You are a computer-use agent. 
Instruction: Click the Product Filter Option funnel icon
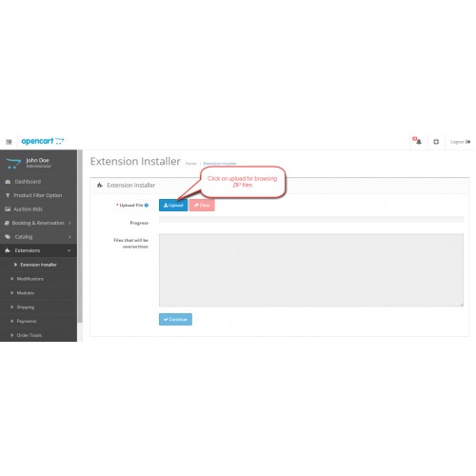8,195
